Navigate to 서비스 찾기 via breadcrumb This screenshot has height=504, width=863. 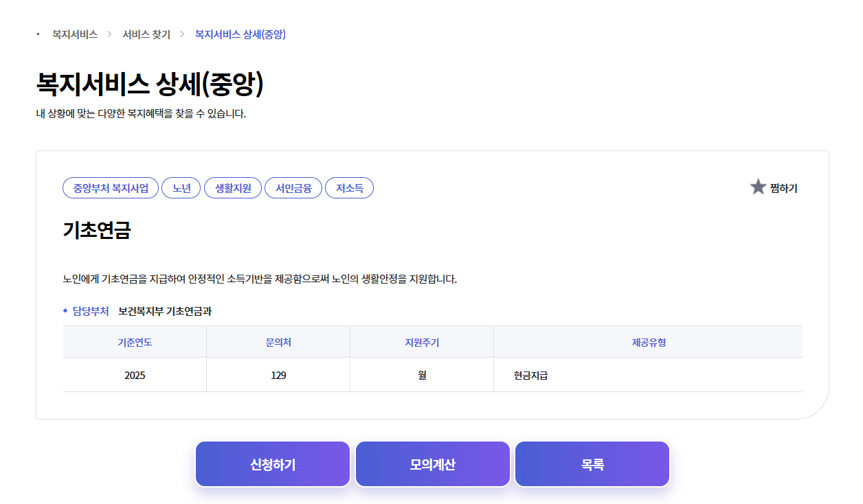(x=145, y=33)
